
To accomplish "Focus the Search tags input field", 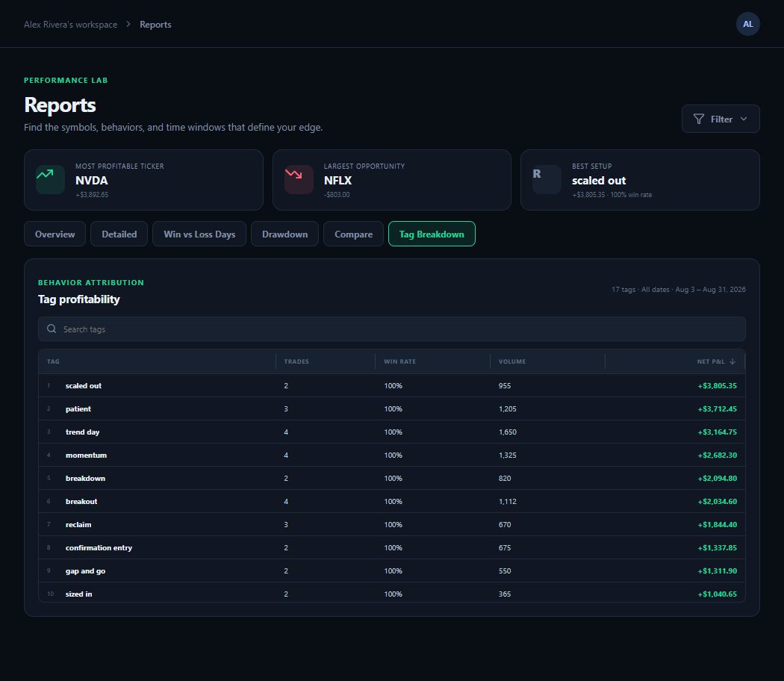I will [x=392, y=329].
